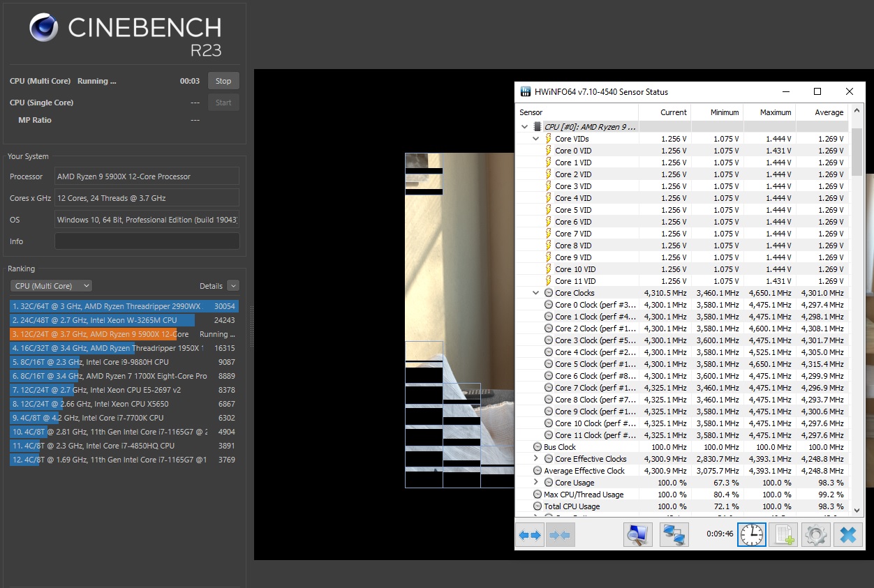Click the Core 0 VID lightning icon

coord(549,151)
